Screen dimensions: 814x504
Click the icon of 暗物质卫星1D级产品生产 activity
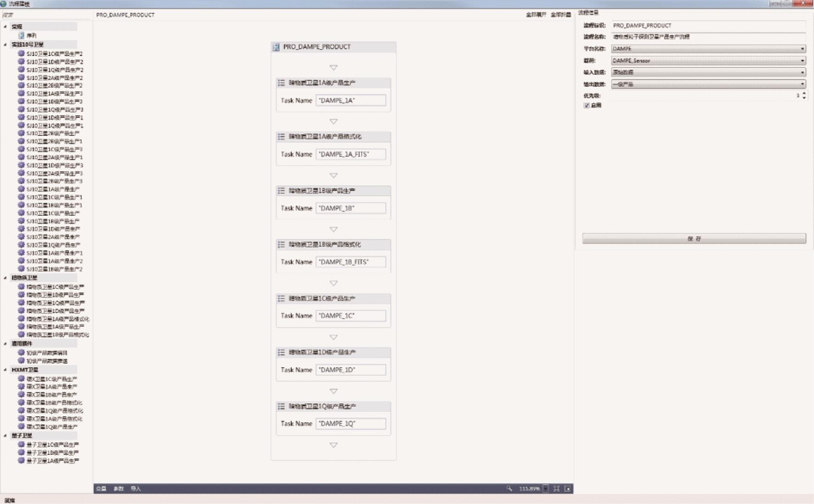click(281, 352)
